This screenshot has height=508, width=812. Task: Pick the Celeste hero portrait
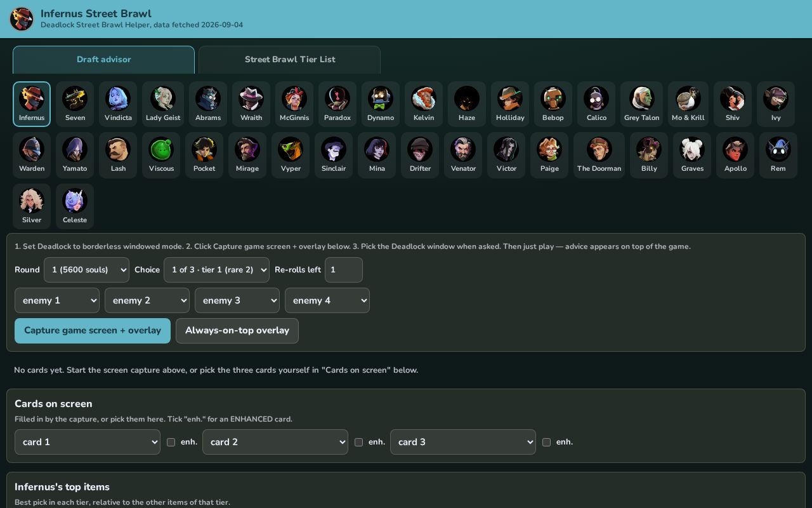pyautogui.click(x=75, y=206)
